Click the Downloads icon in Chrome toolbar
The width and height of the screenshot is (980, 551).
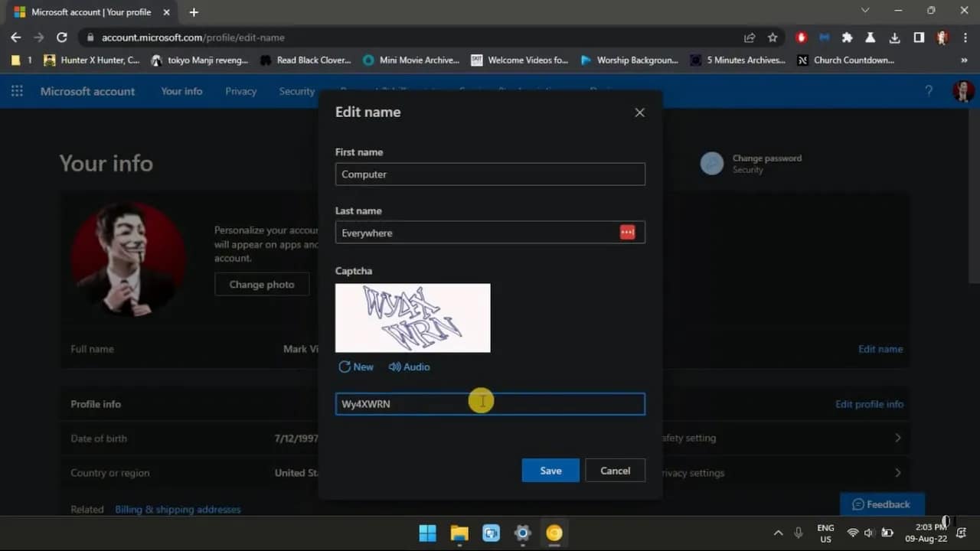[x=893, y=37]
